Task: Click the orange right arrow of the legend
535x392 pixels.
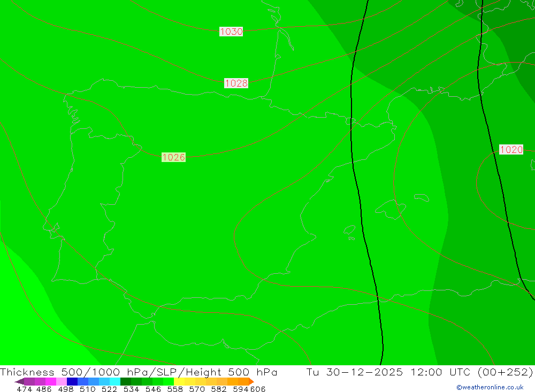Action: coord(251,381)
